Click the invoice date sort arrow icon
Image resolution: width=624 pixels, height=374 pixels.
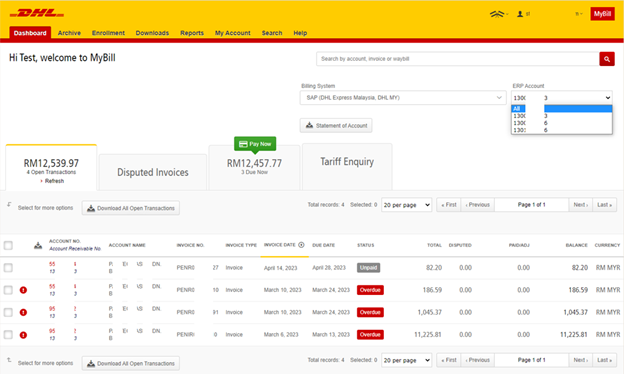tap(301, 245)
